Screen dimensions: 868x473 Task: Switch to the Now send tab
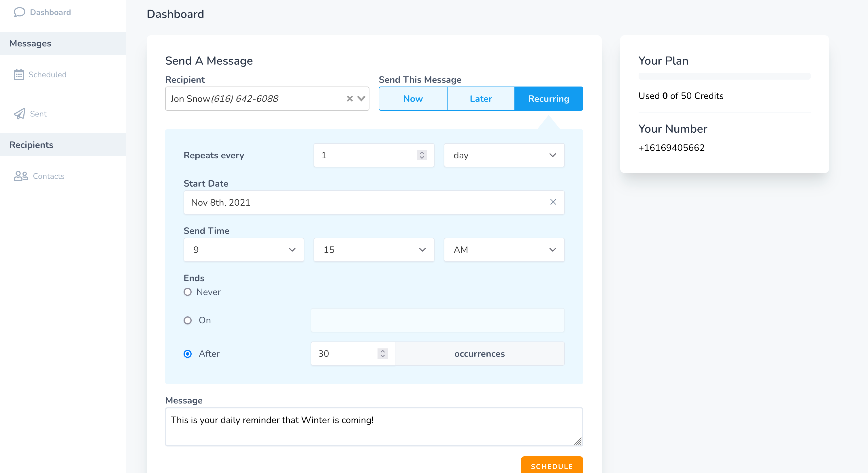(413, 99)
